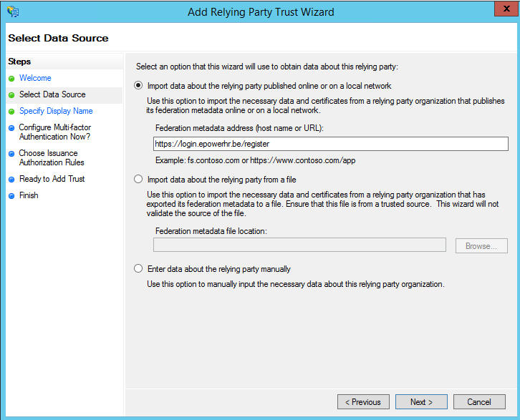Image resolution: width=520 pixels, height=420 pixels.
Task: Open the Specify Display Name step
Action: 56,111
